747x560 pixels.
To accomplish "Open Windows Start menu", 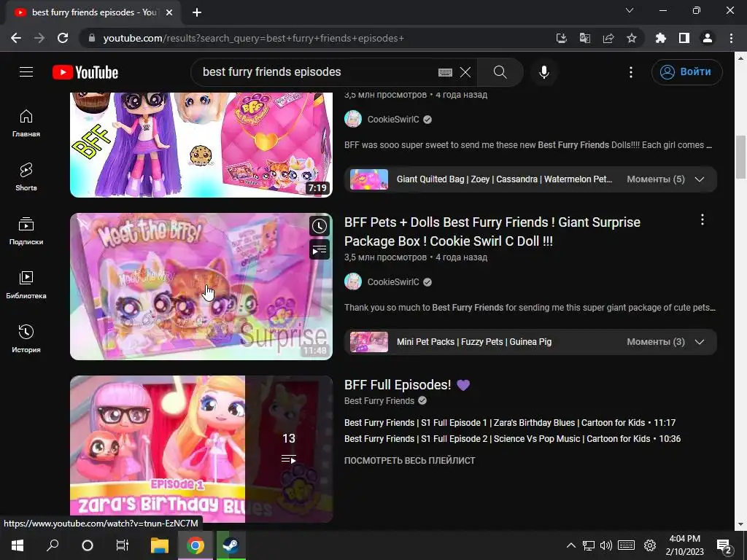I will pos(18,545).
